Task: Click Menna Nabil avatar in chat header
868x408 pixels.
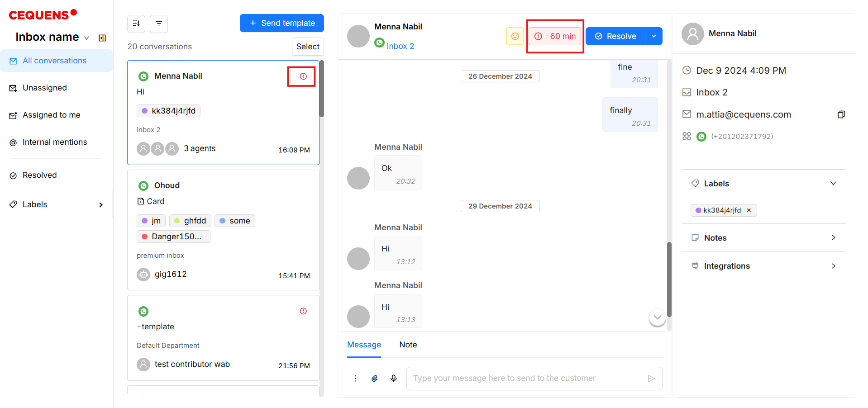Action: [358, 36]
